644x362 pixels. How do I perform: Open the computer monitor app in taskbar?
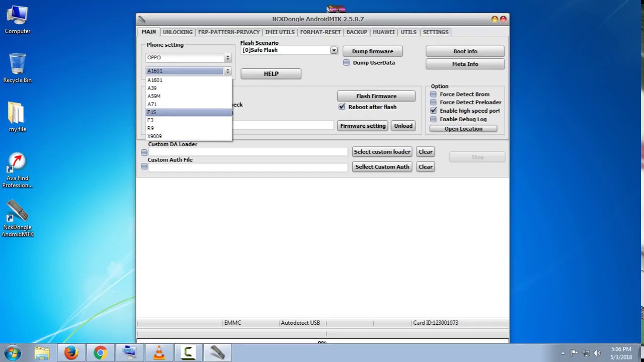coord(129,353)
